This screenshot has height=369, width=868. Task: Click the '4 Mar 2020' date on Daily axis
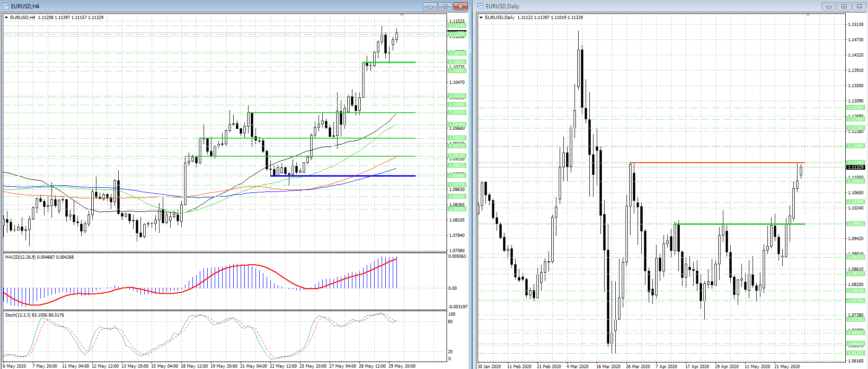[x=577, y=366]
